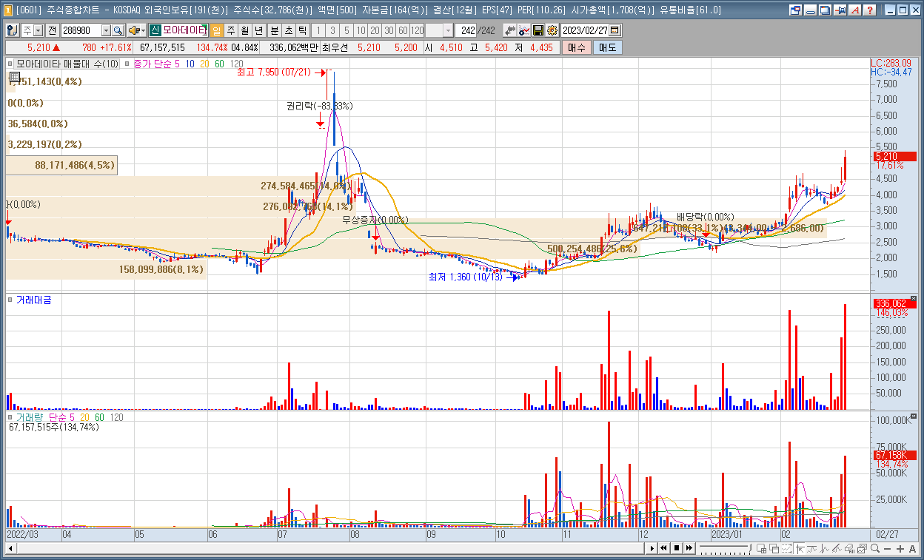Select interval button 60

pos(403,30)
